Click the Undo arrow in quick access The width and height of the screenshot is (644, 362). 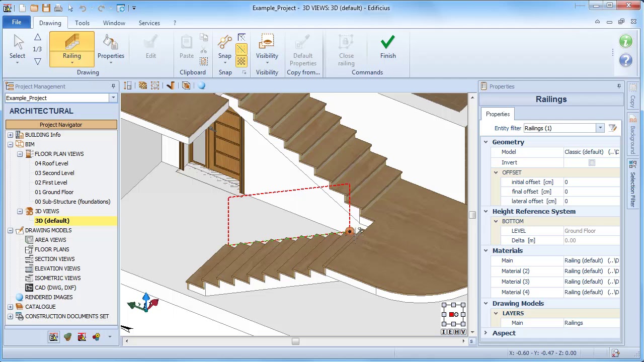[83, 8]
